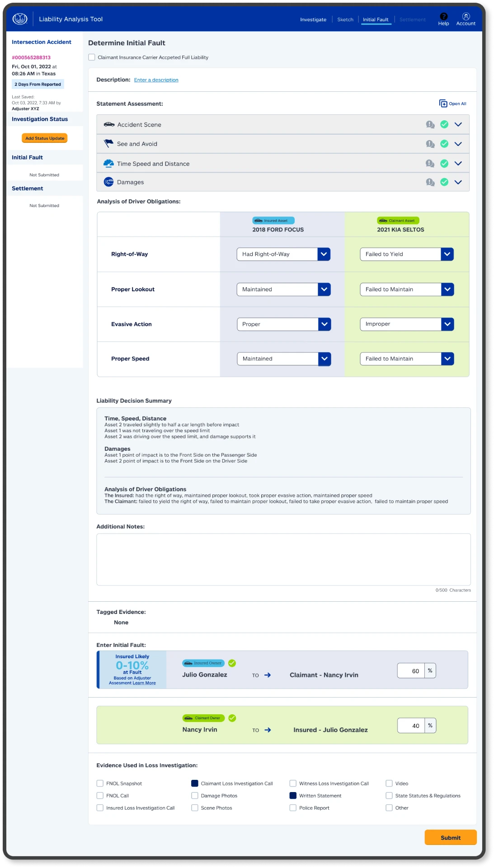Viewport: 494px width, 868px height.
Task: Open Proper Lookout dropdown for Ford Focus
Action: (283, 289)
